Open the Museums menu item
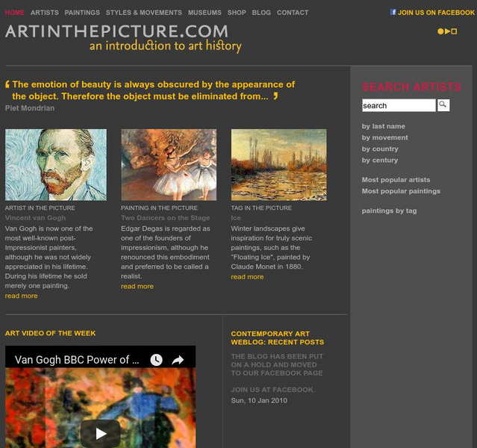The image size is (477, 448). (x=205, y=13)
